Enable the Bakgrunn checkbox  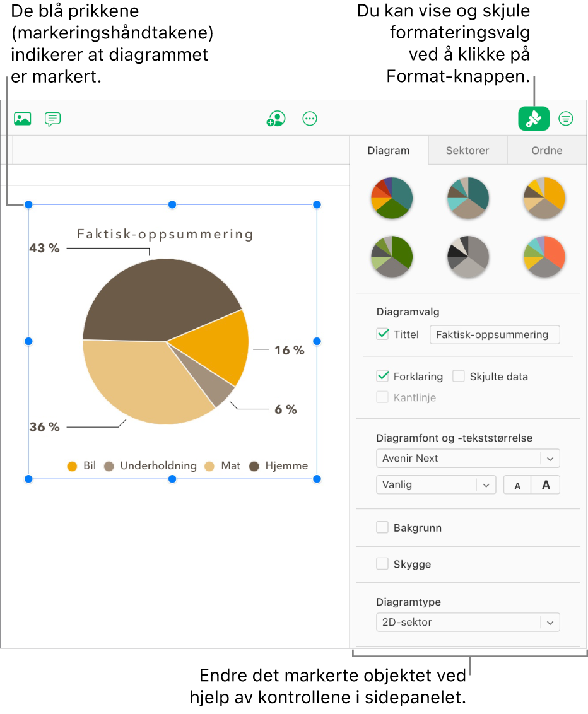(x=382, y=528)
